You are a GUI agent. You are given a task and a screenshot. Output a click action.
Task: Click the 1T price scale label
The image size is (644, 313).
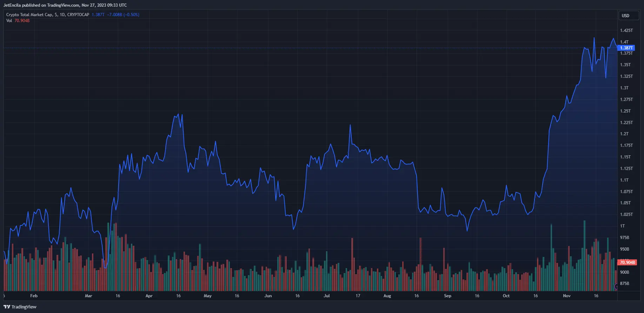(623, 226)
